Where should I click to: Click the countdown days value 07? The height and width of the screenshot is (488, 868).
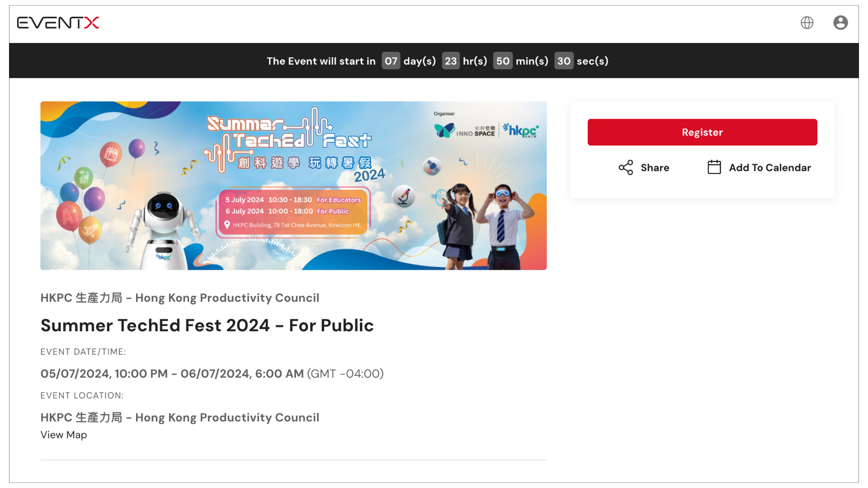pos(391,61)
